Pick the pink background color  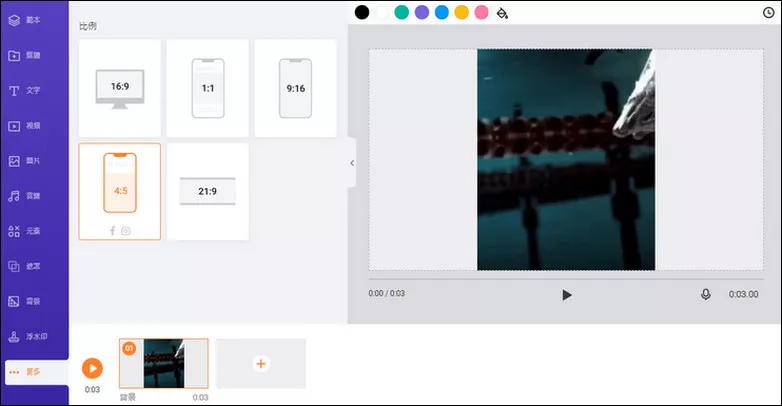[481, 12]
